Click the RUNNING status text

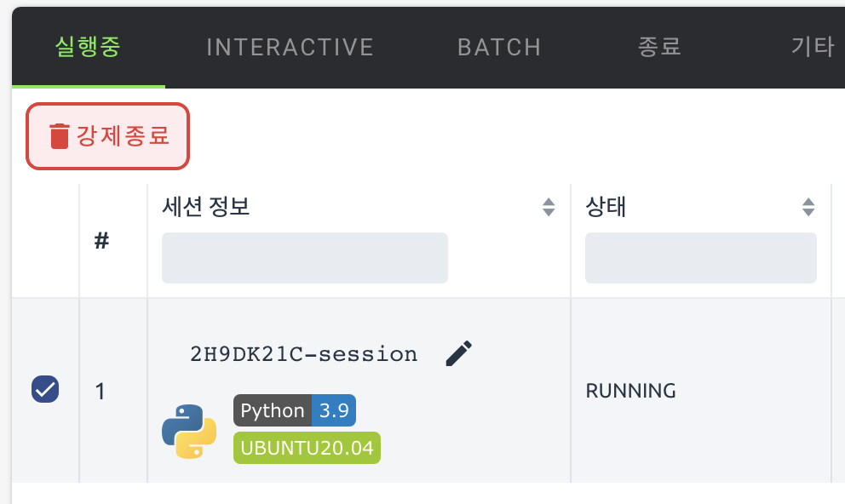pyautogui.click(x=630, y=390)
